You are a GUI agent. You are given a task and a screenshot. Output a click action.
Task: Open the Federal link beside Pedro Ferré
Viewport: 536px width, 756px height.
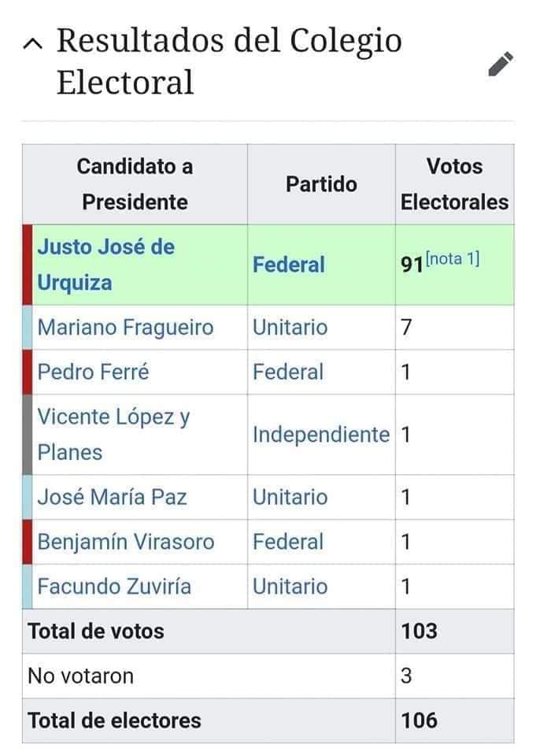coord(288,372)
